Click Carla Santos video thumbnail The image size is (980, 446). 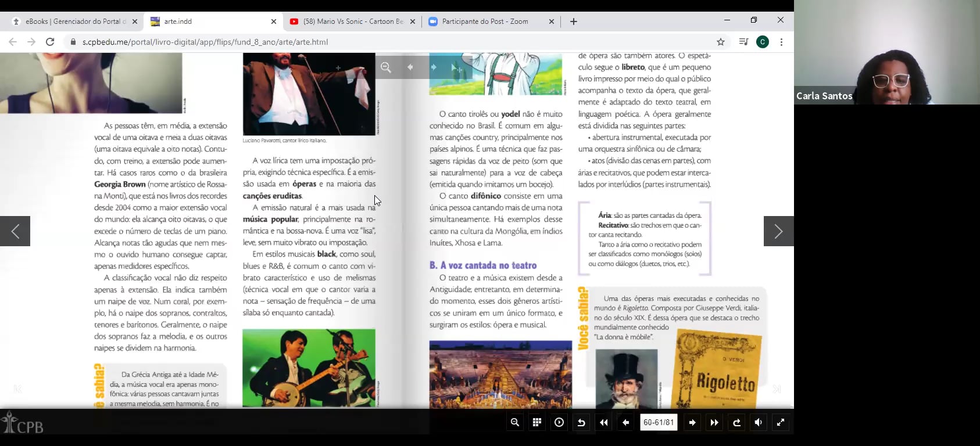[887, 52]
